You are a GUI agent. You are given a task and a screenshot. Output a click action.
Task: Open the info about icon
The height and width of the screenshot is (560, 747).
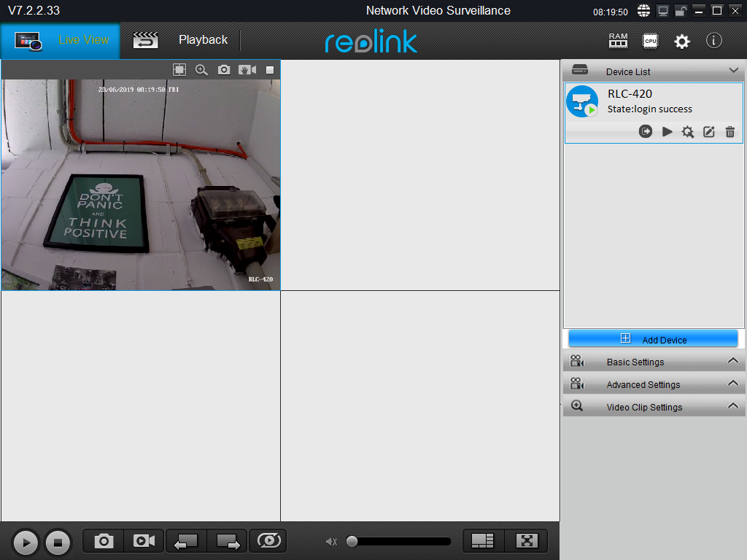tap(714, 41)
